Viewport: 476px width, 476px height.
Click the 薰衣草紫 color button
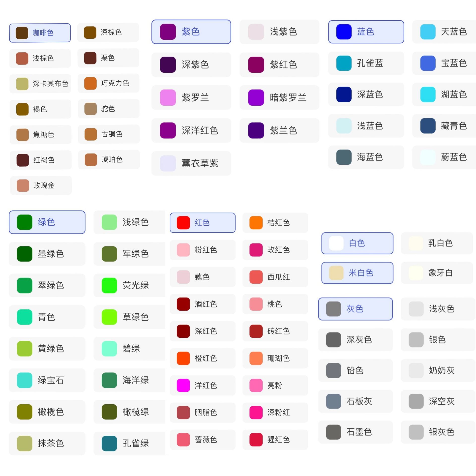191,163
